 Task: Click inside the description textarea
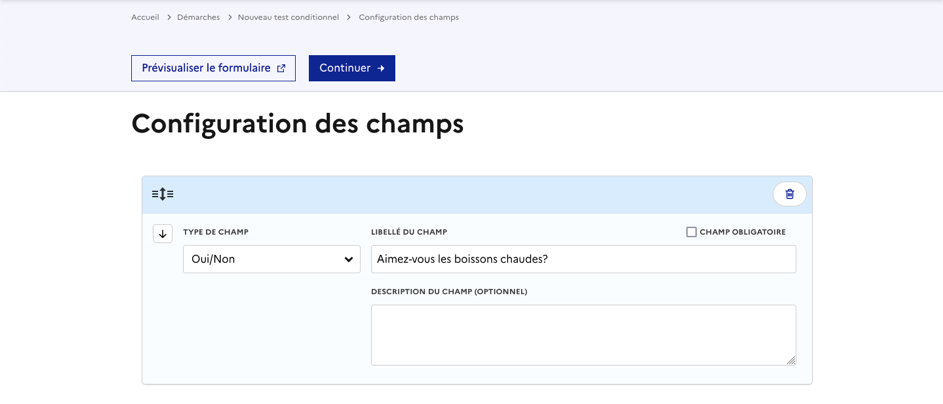(x=583, y=335)
